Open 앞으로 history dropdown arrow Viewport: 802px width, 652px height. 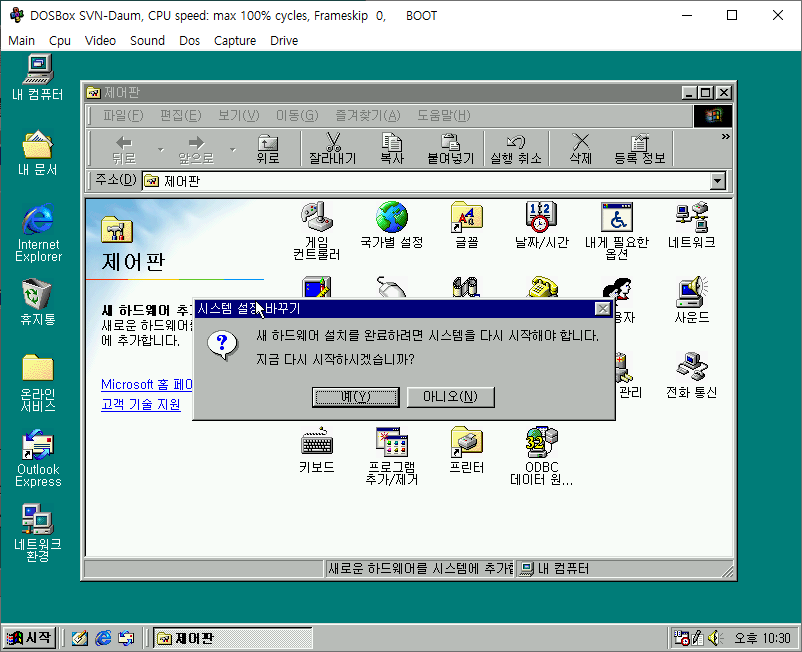(233, 149)
